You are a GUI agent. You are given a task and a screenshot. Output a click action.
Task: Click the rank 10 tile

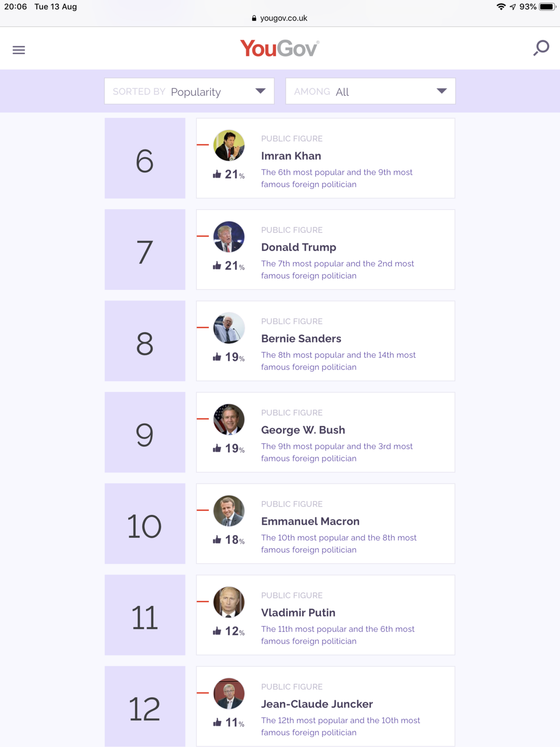[x=145, y=524]
